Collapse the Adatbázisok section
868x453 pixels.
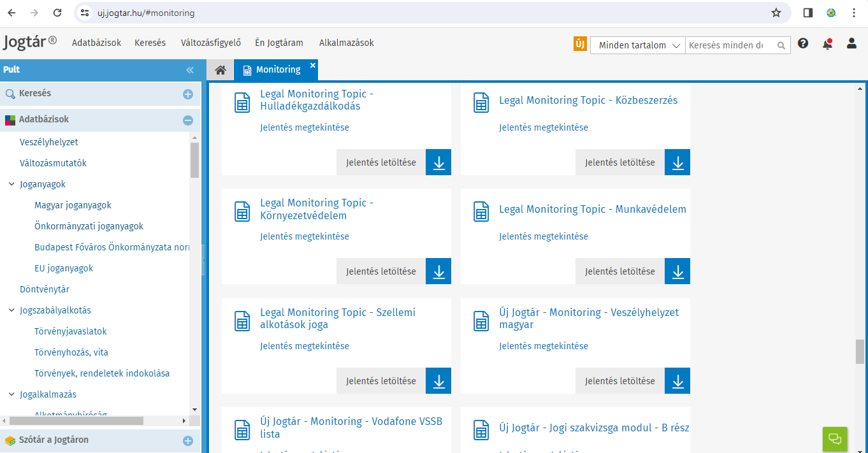(188, 120)
